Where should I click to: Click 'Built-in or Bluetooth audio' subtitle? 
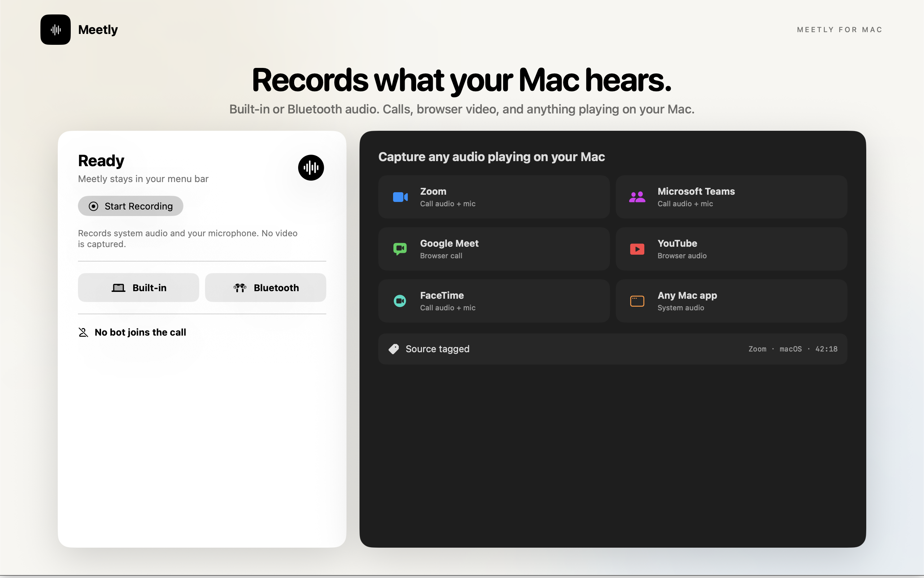pos(462,109)
